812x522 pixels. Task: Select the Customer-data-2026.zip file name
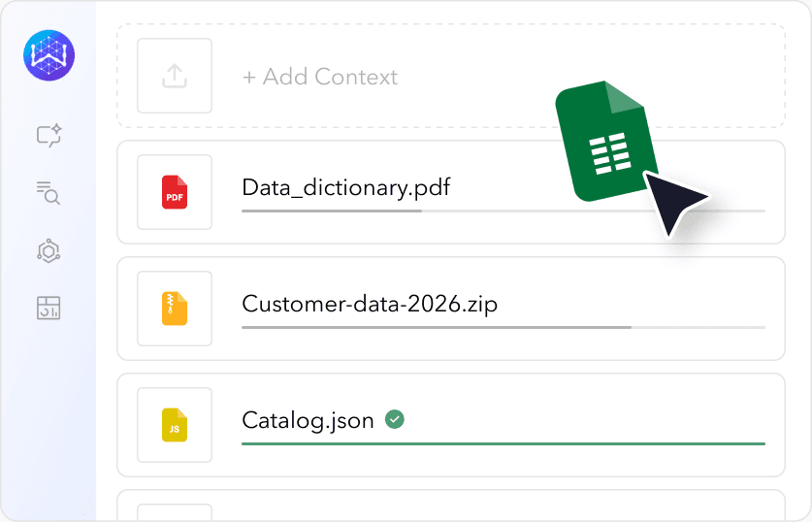tap(370, 304)
